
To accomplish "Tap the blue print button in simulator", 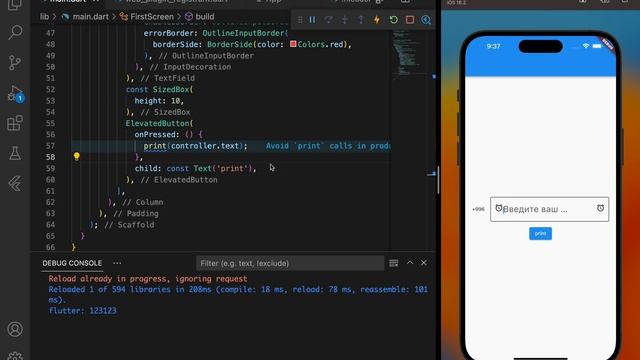I will tap(540, 233).
